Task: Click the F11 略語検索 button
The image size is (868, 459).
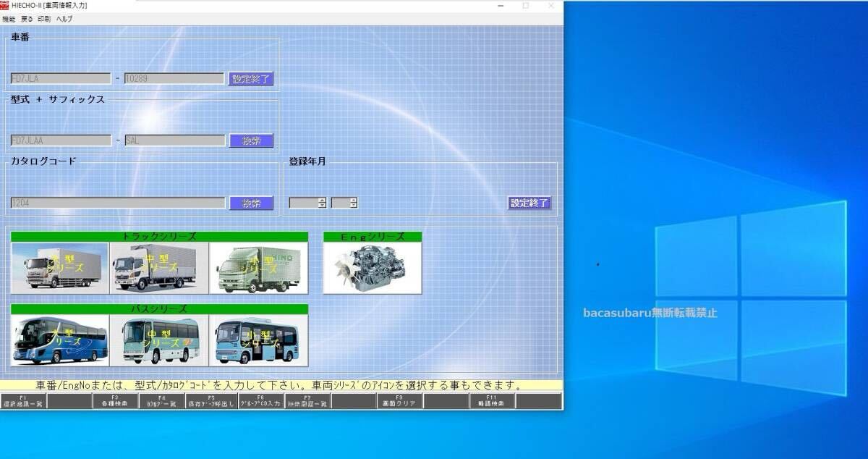Action: click(x=492, y=401)
